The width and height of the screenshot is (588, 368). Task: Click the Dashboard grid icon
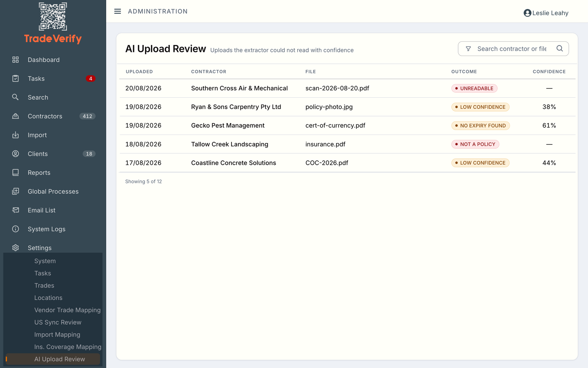[x=16, y=60]
